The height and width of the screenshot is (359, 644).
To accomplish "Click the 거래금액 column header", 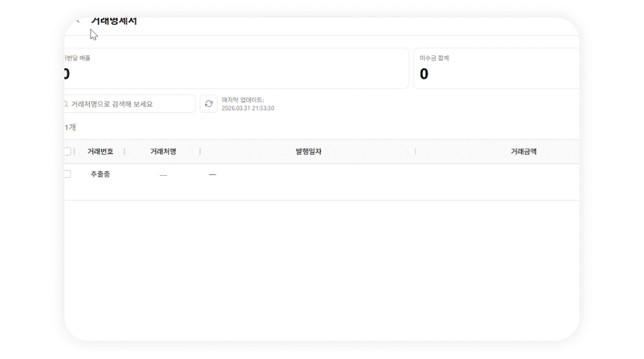I will [x=523, y=152].
